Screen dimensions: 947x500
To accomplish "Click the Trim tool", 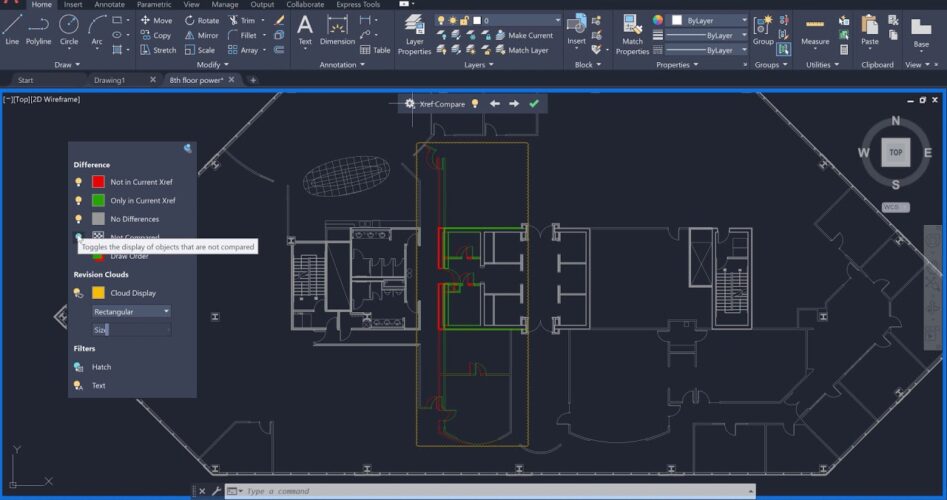I will [x=242, y=20].
